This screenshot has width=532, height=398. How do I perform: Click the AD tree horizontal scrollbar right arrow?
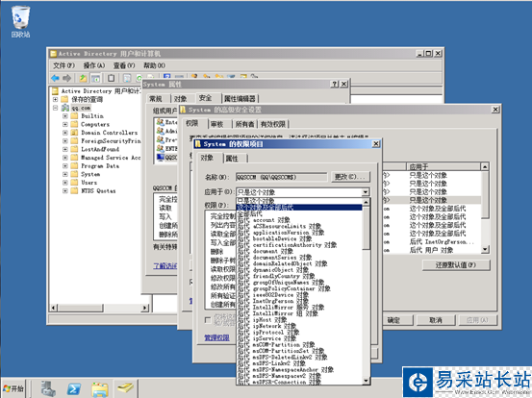coord(145,308)
